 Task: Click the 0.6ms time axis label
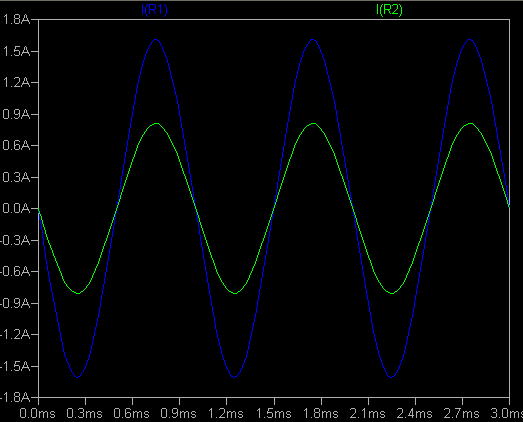(x=131, y=414)
